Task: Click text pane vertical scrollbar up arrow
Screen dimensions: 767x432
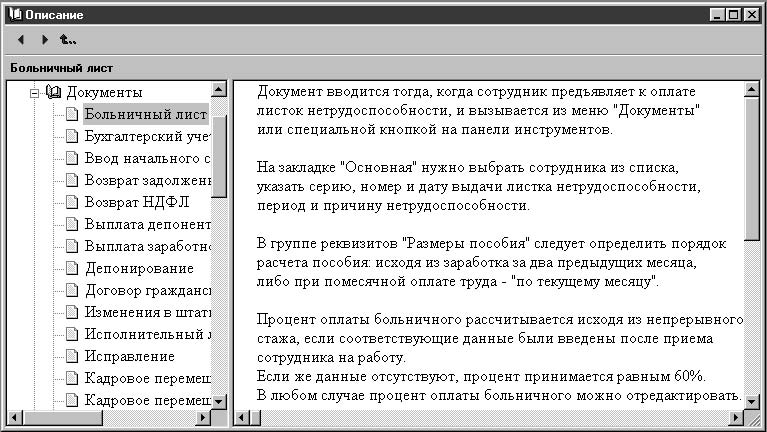Action: click(x=753, y=90)
